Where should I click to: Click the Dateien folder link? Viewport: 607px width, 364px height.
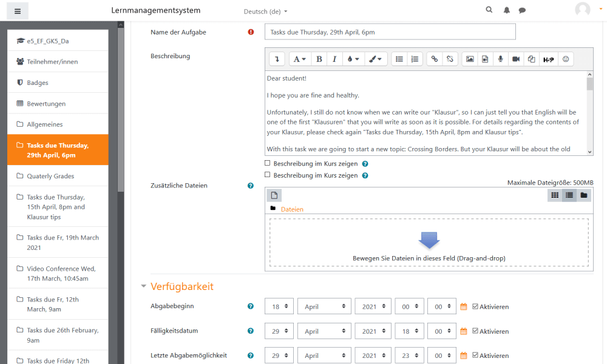(292, 209)
